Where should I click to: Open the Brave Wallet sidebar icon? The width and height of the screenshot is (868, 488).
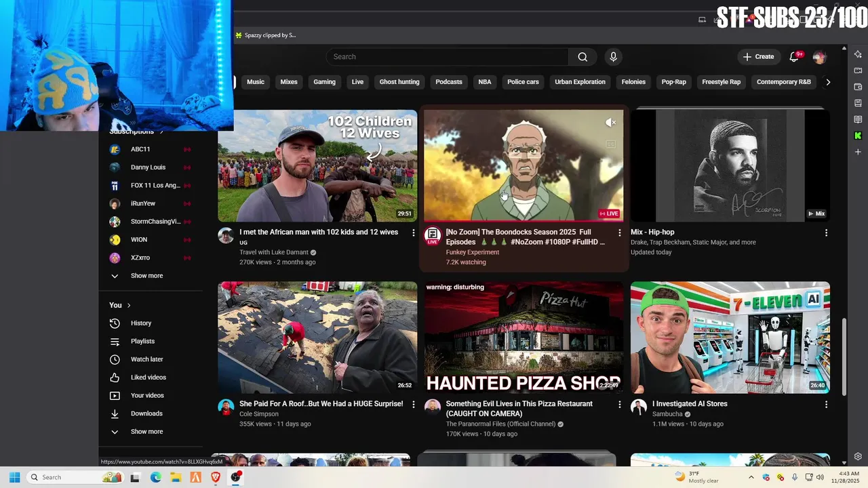[858, 87]
